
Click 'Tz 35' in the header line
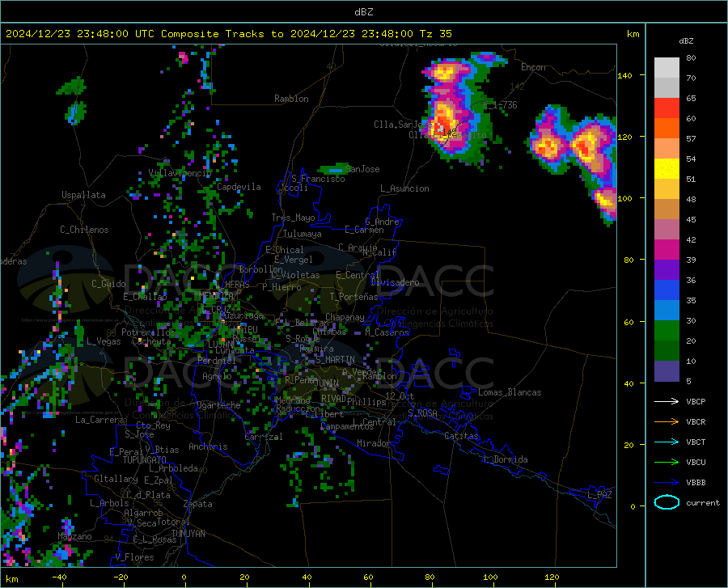coord(435,34)
